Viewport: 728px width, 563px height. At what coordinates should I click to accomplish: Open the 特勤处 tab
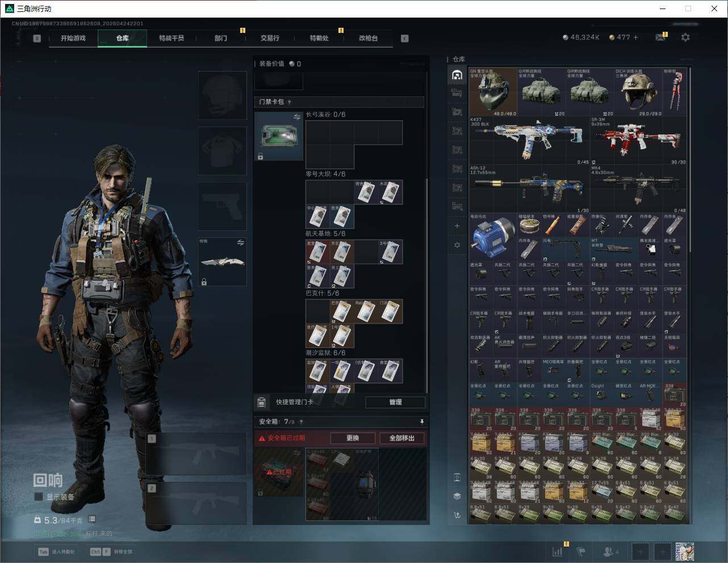pos(319,38)
